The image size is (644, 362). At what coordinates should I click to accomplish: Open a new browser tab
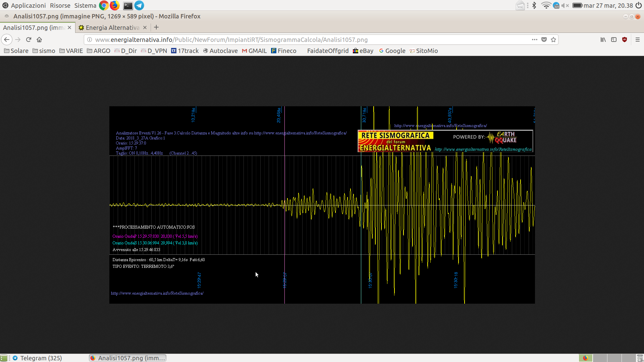(x=156, y=27)
